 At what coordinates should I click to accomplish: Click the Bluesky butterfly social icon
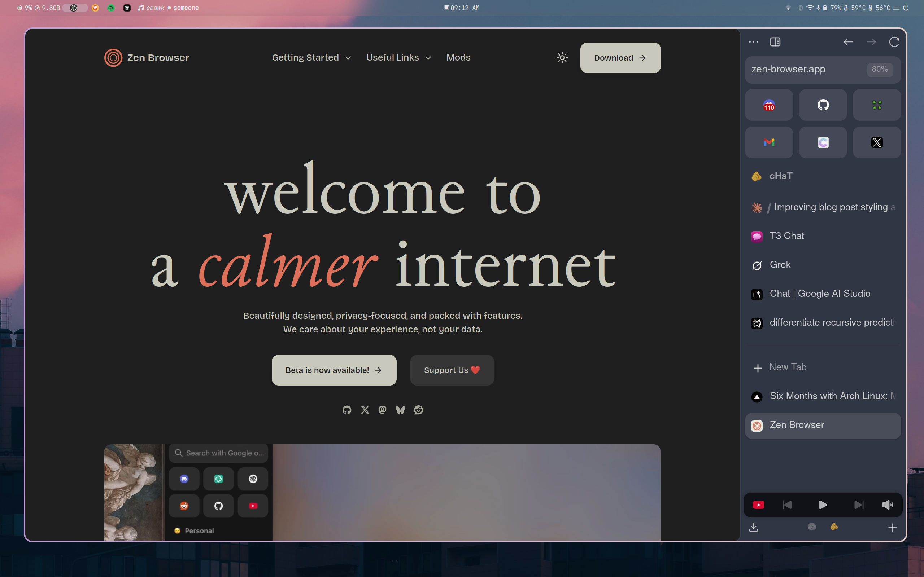(400, 410)
